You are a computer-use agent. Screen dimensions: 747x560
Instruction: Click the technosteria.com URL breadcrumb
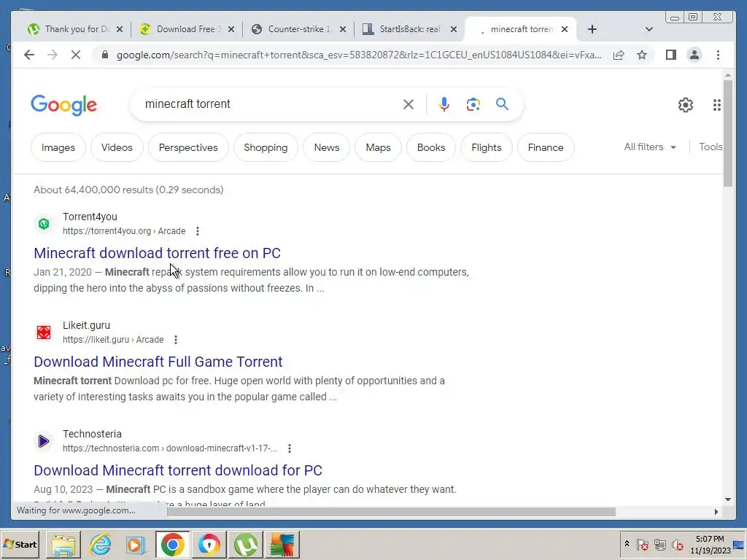coord(169,448)
